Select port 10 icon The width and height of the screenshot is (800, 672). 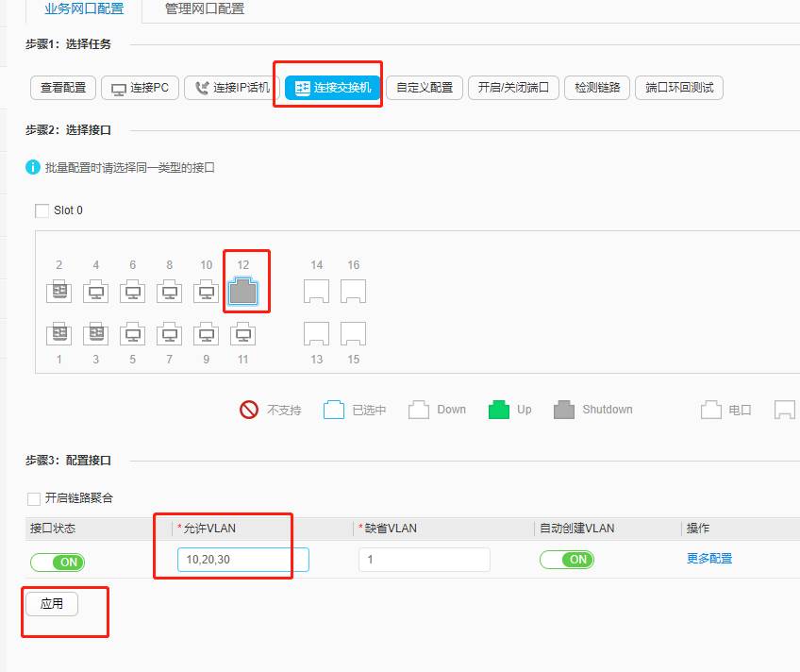click(206, 292)
